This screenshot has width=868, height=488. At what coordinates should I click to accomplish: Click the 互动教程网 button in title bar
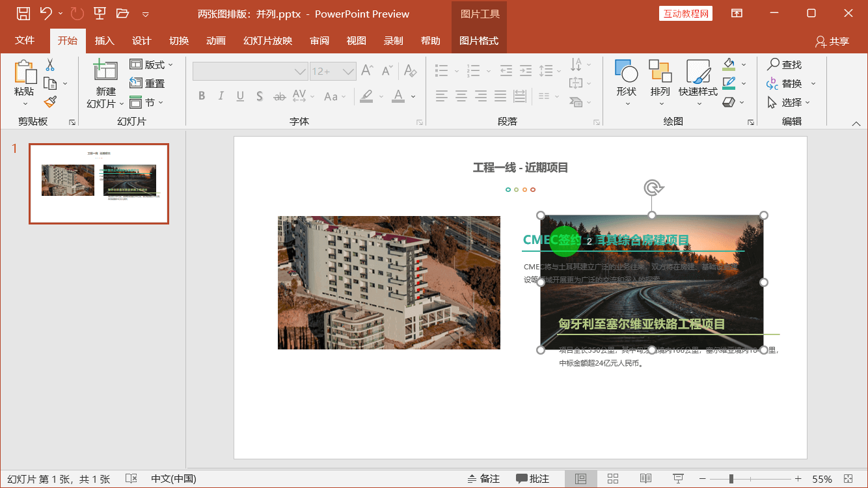coord(686,14)
